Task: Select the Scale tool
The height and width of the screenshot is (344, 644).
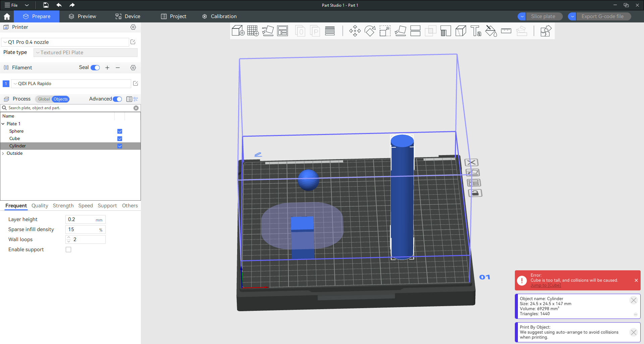Action: (x=385, y=31)
